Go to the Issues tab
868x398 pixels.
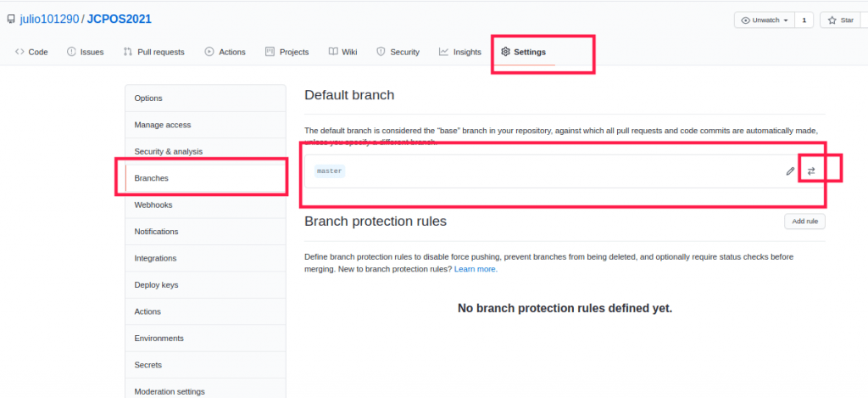click(85, 52)
